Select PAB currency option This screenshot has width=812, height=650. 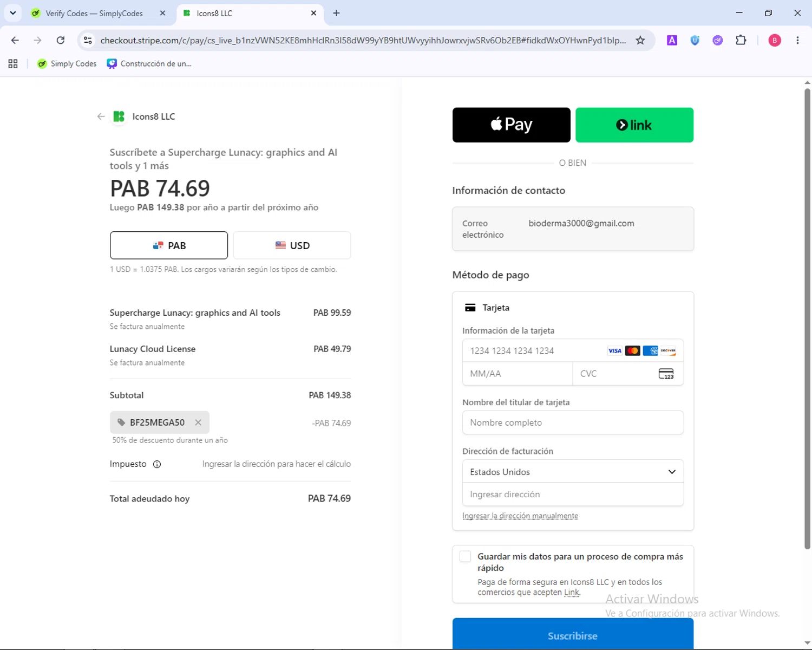[169, 245]
